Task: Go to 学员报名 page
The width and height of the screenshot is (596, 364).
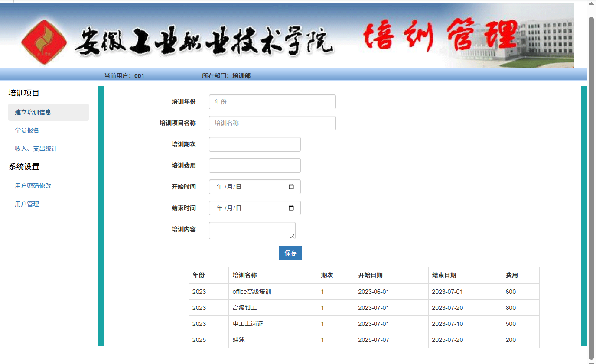Action: tap(27, 130)
